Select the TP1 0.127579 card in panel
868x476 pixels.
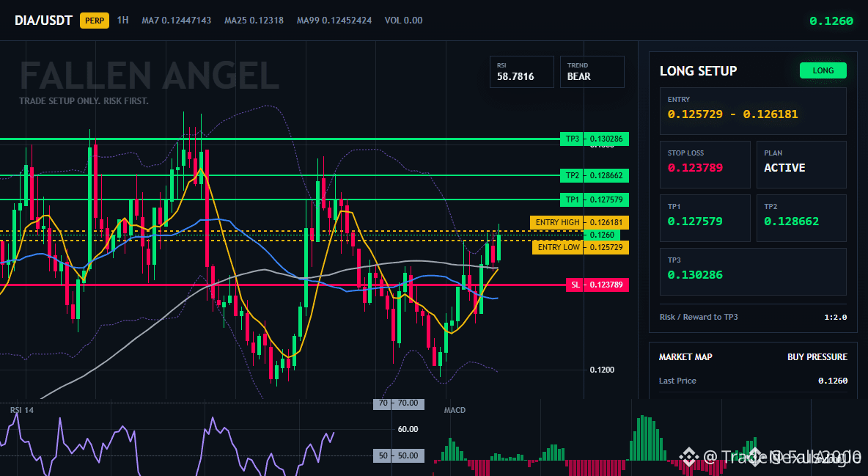coord(705,218)
